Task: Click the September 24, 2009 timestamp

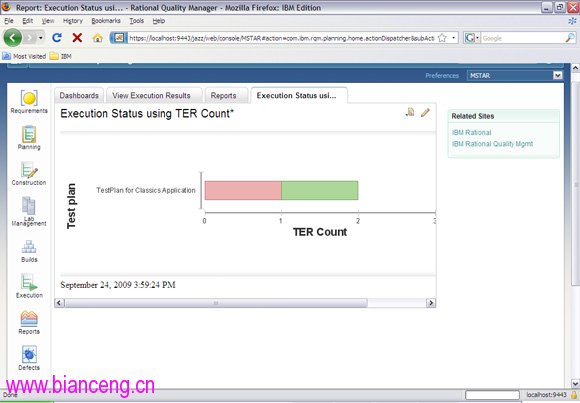Action: coord(118,285)
